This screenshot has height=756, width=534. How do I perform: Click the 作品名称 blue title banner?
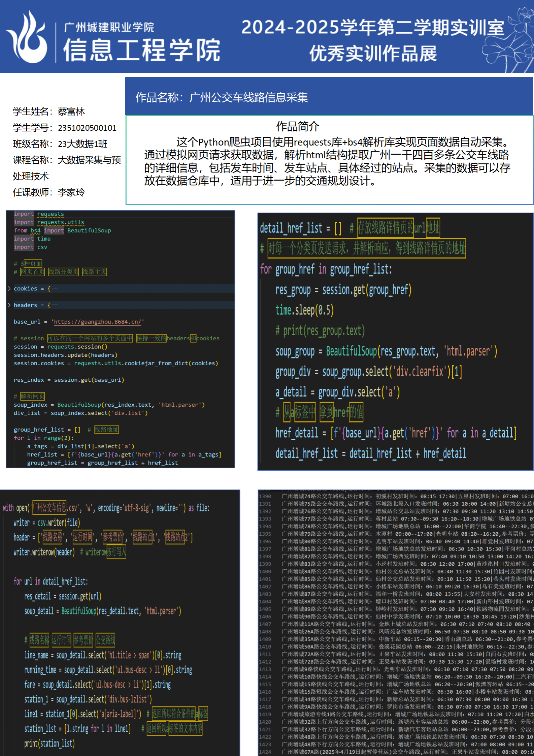click(x=329, y=97)
